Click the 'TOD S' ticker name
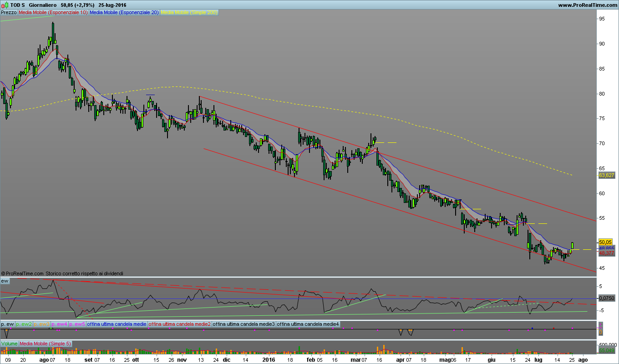The height and width of the screenshot is (364, 619). pos(17,5)
